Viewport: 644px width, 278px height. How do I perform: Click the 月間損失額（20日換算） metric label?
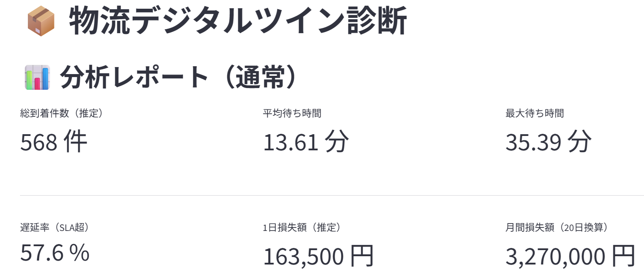tap(557, 227)
